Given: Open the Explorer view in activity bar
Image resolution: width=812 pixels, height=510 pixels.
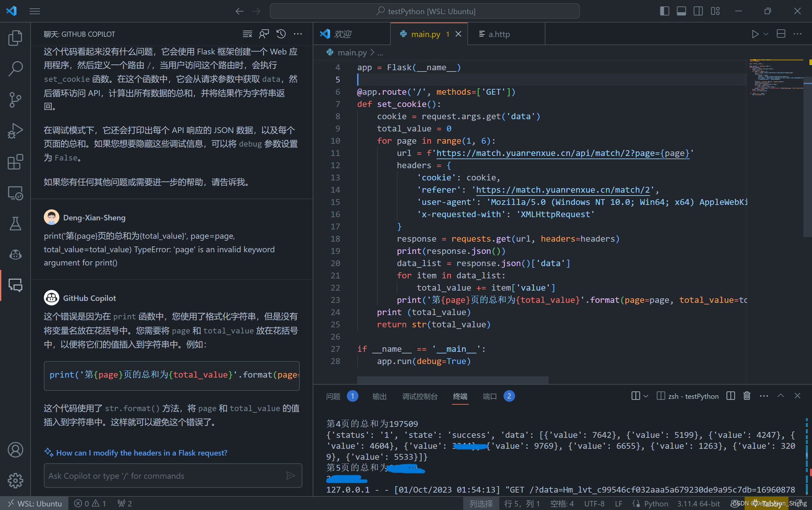Looking at the screenshot, I should (15, 38).
